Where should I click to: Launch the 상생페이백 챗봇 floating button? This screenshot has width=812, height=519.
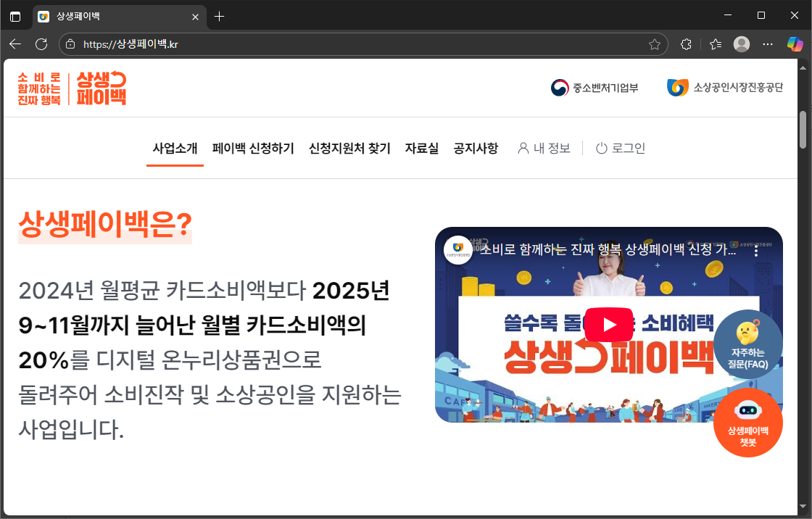pos(747,423)
